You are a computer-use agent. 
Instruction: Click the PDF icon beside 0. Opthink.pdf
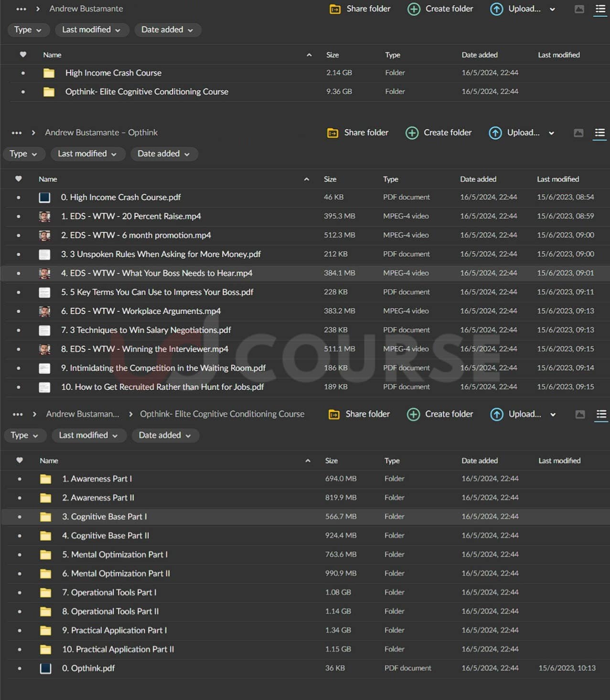pyautogui.click(x=45, y=668)
